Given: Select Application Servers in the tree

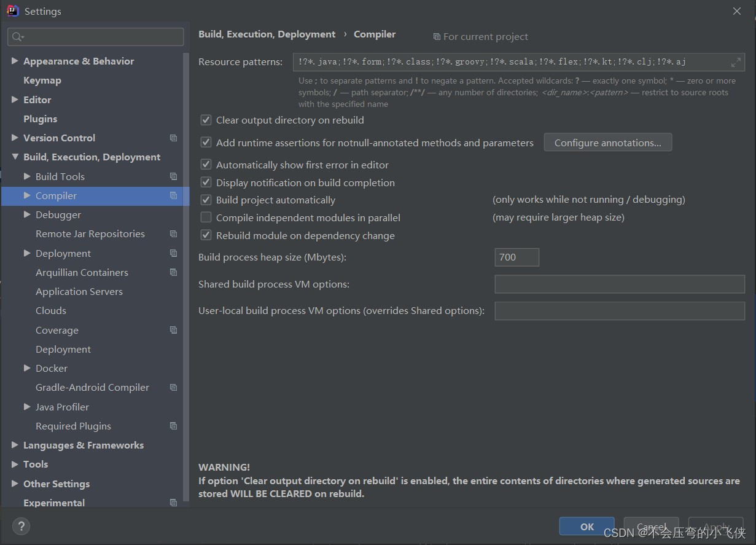Looking at the screenshot, I should click(79, 292).
